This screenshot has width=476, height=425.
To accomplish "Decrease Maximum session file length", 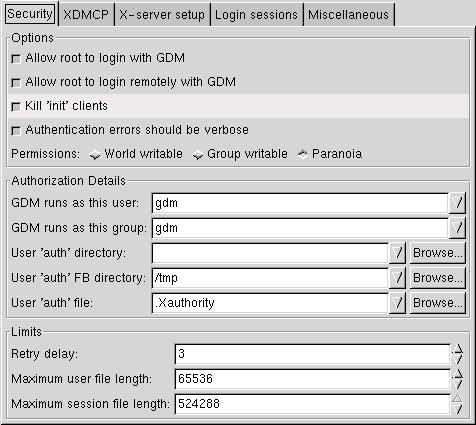I will pyautogui.click(x=458, y=409).
